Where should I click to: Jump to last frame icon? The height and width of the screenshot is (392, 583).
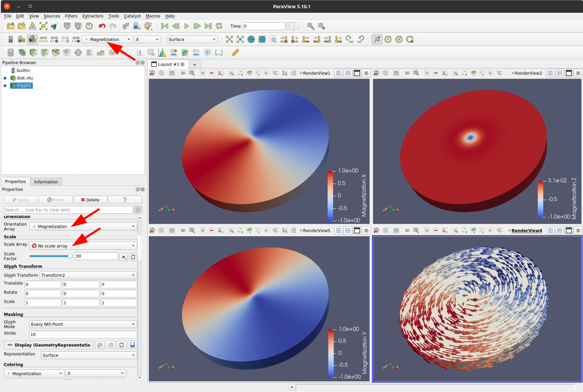coord(208,26)
